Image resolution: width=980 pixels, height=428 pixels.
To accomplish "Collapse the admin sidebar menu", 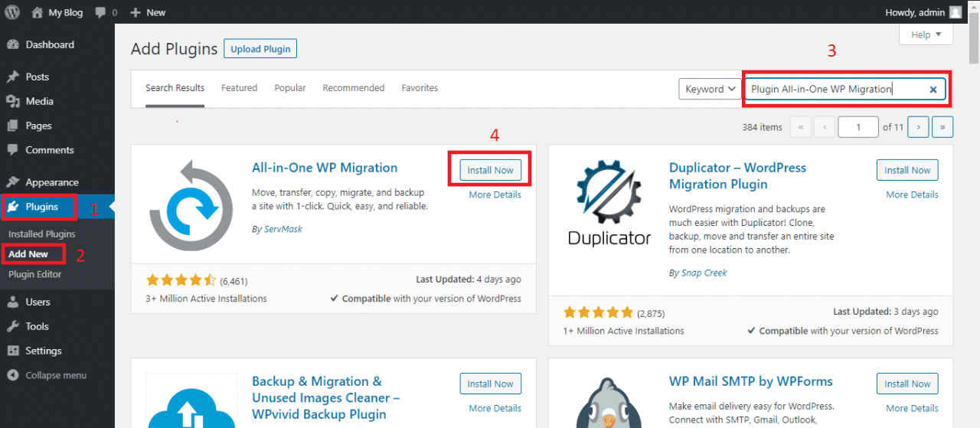I will 55,375.
